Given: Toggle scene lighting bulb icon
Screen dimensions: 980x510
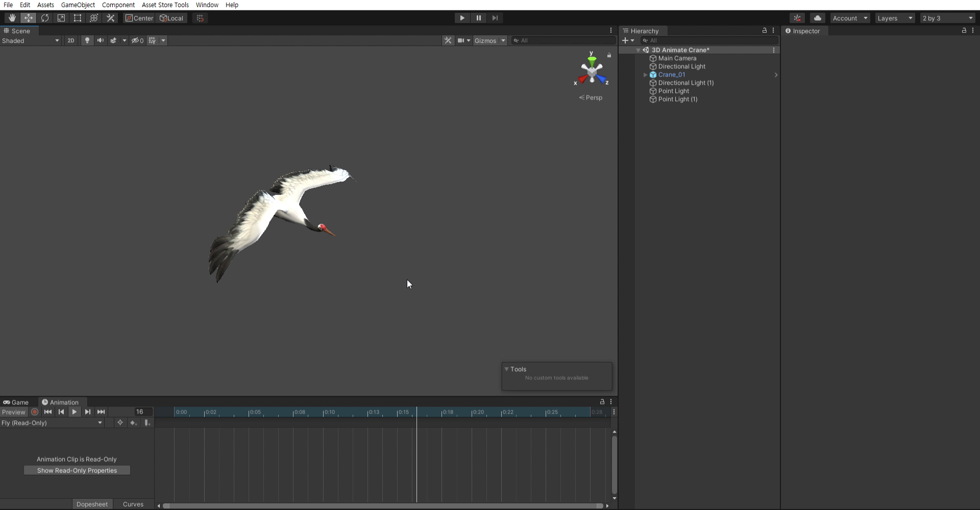Looking at the screenshot, I should 87,40.
